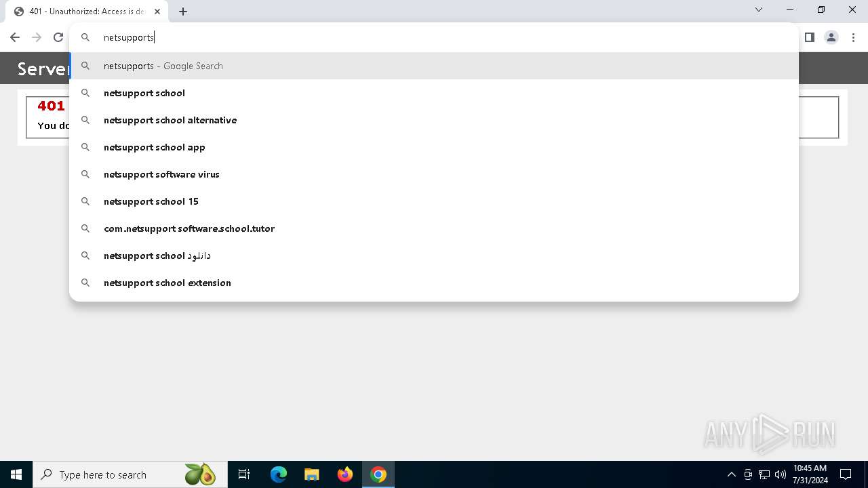Reload the page with the refresh icon
This screenshot has height=488, width=868.
(58, 37)
